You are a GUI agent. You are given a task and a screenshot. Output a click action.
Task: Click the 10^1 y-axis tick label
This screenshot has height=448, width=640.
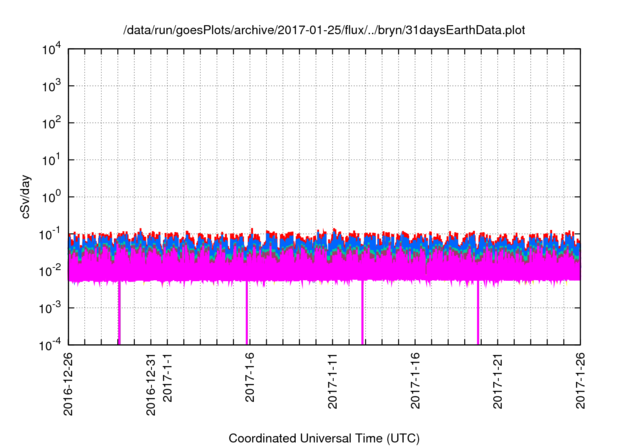pyautogui.click(x=51, y=160)
